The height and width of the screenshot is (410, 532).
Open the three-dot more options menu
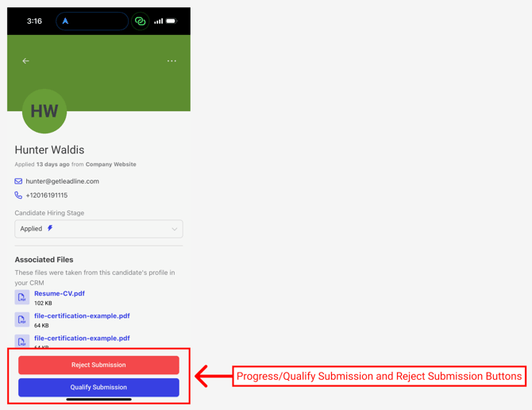tap(172, 60)
